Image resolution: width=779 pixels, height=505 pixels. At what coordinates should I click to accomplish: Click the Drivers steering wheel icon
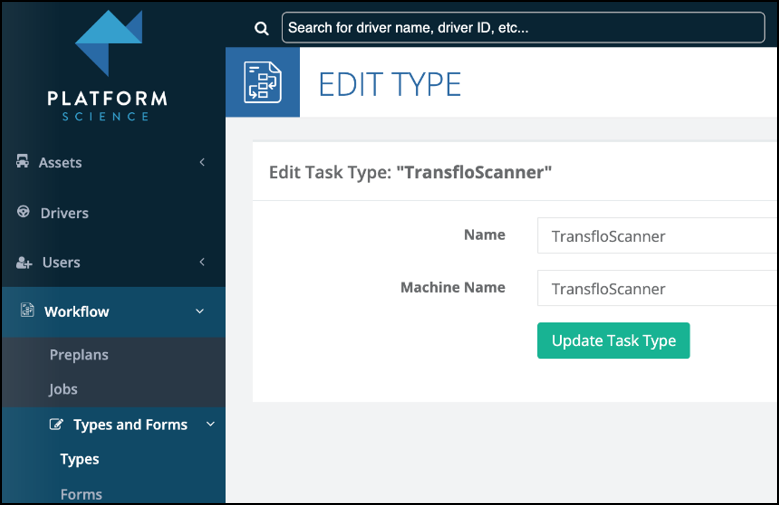click(x=23, y=212)
